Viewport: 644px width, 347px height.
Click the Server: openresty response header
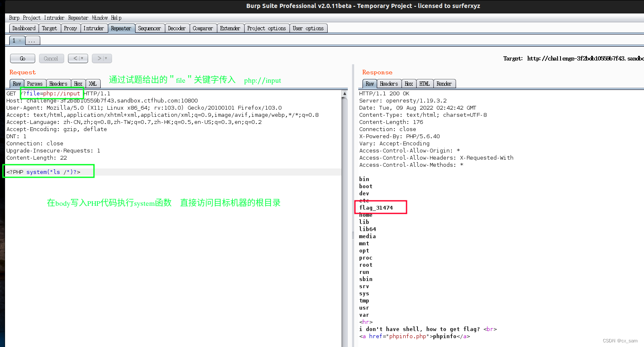(x=403, y=101)
